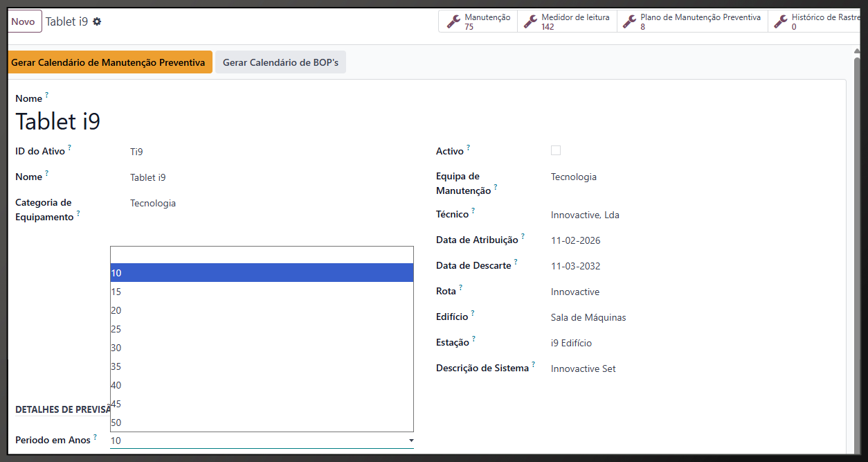Click the Plano de Manutenção Preventiva wrench icon
Screen dimensions: 868x462
(629, 21)
